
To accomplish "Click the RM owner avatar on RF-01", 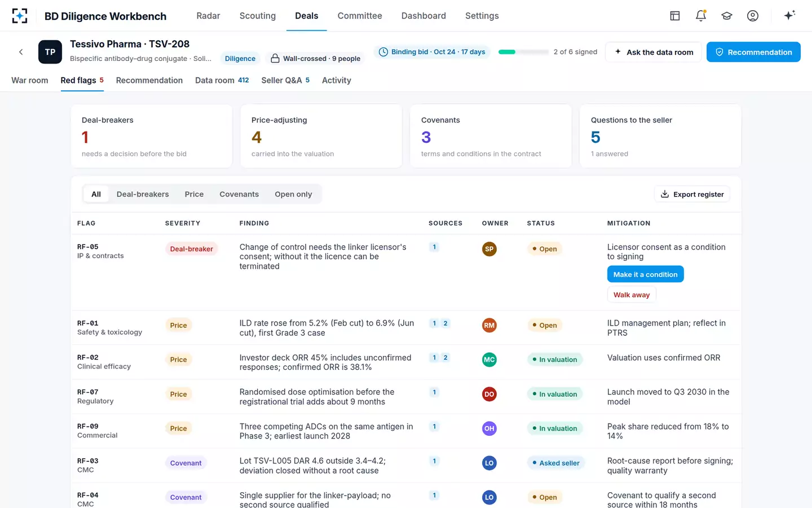I will (489, 325).
